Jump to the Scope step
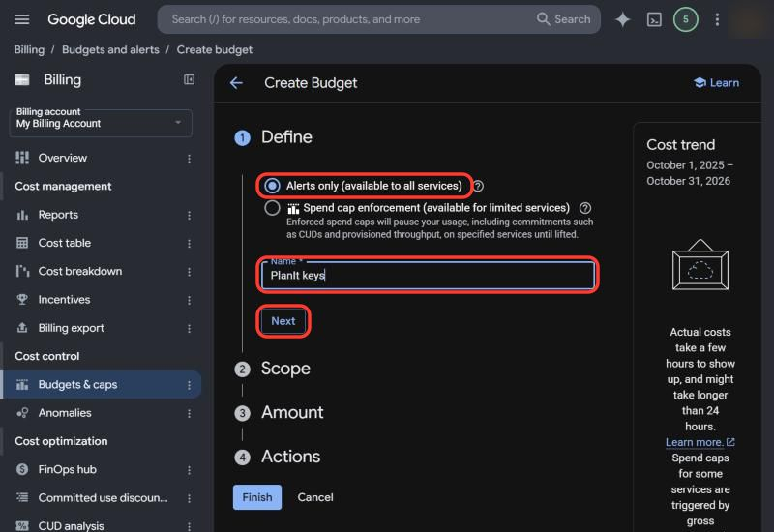The height and width of the screenshot is (532, 774). click(x=285, y=369)
